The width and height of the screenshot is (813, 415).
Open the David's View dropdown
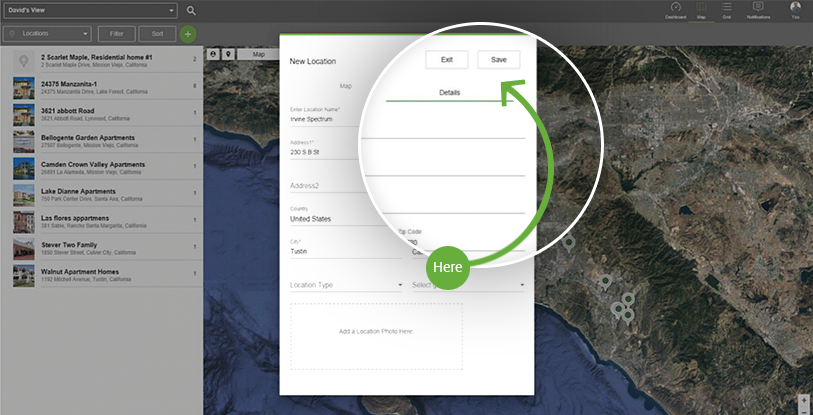[91, 10]
